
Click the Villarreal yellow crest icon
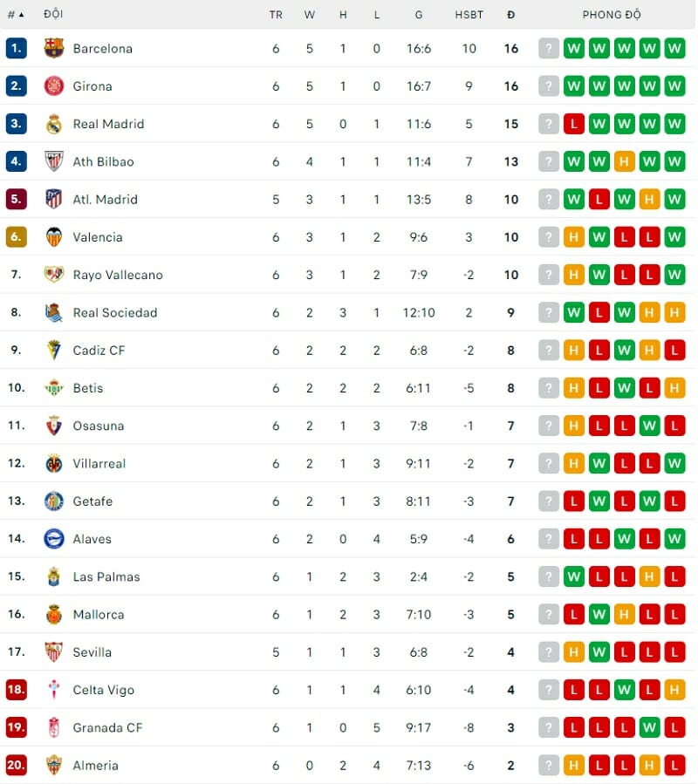(54, 463)
